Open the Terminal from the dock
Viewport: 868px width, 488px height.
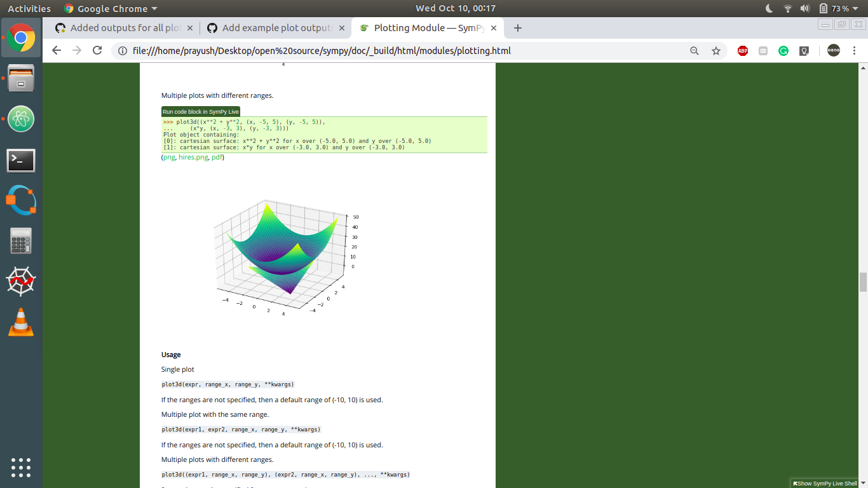(21, 161)
